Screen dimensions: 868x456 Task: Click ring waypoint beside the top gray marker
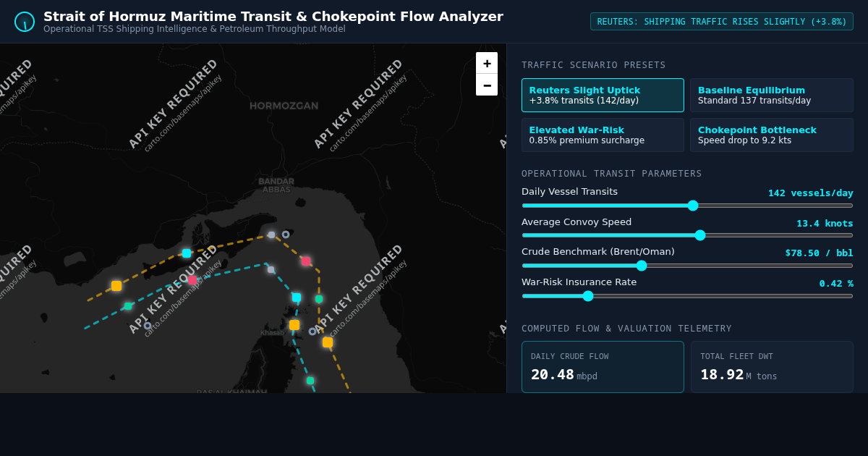coord(286,235)
